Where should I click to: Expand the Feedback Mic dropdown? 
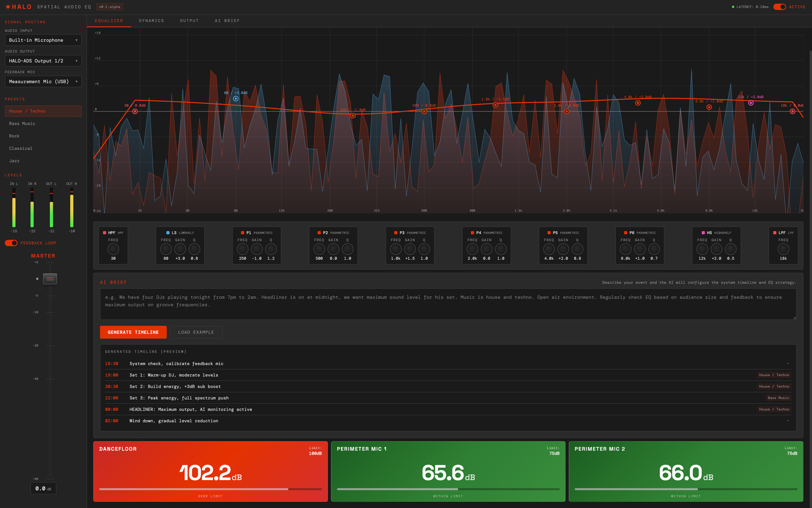(x=43, y=82)
